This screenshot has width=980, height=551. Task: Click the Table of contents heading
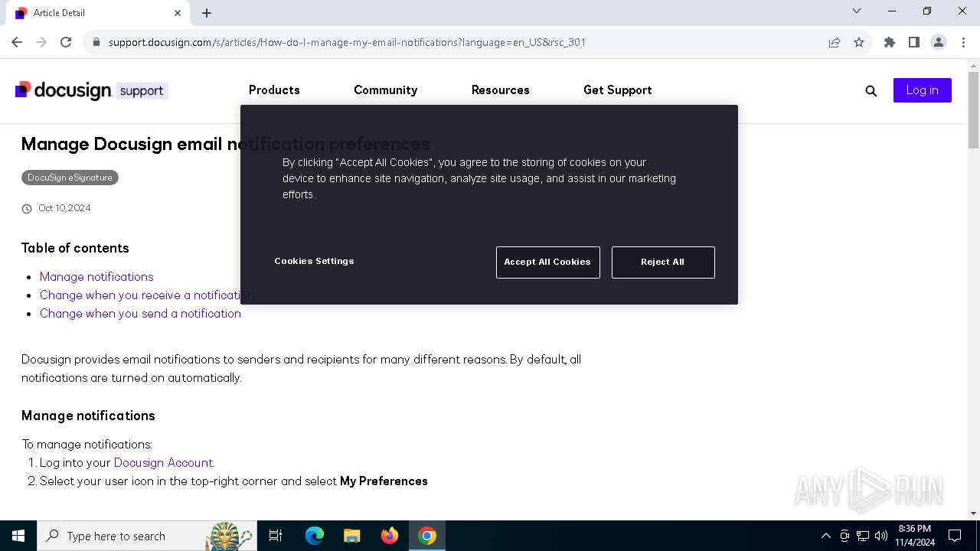tap(75, 248)
